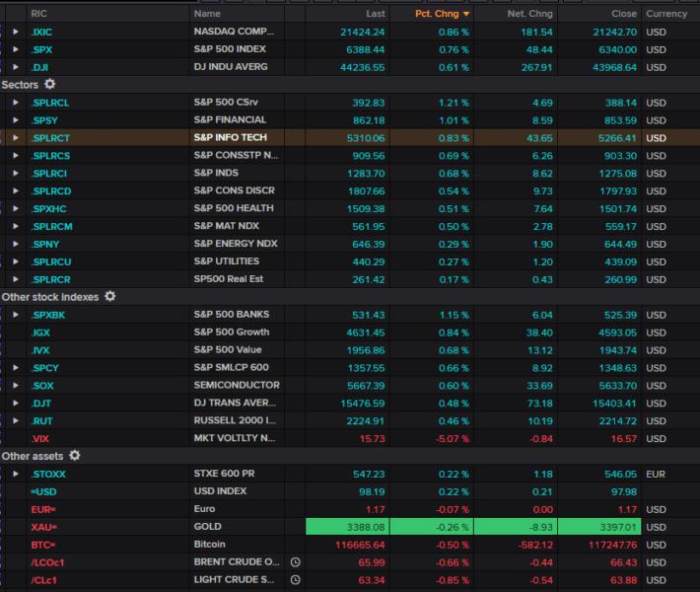This screenshot has width=700, height=592.
Task: Click Gold close value 3397.01
Action: [618, 527]
